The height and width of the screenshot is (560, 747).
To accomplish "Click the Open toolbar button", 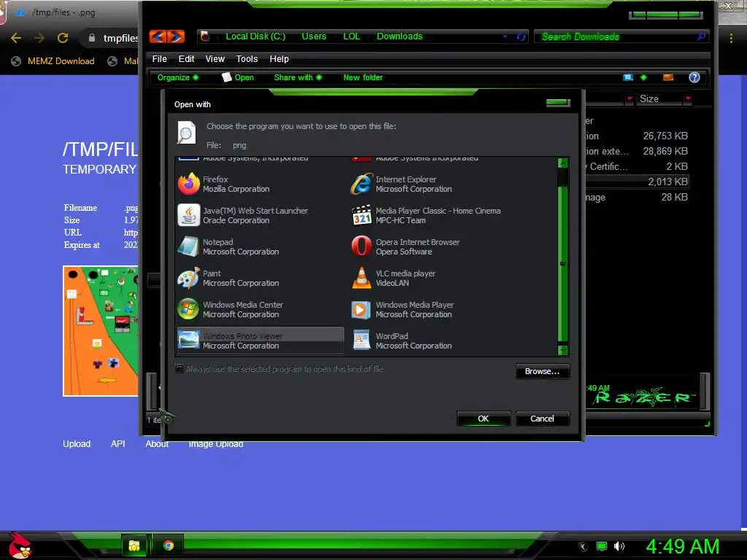I will (x=239, y=77).
